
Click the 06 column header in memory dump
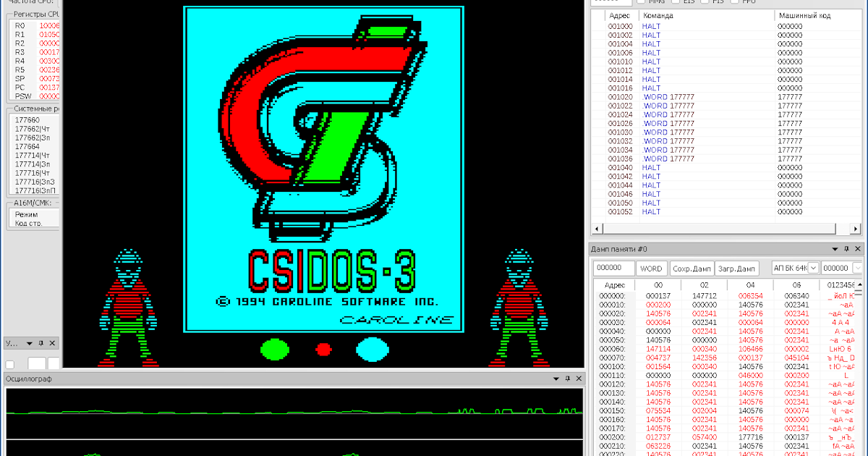pos(796,285)
